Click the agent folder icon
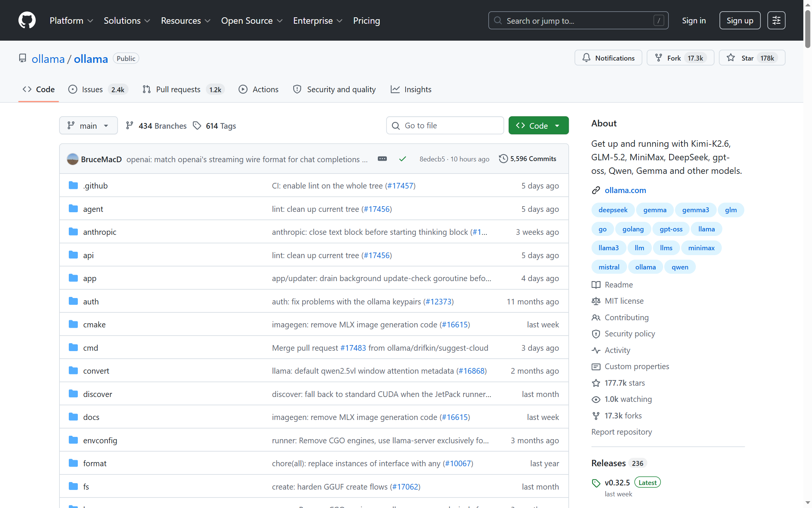This screenshot has height=508, width=812. pyautogui.click(x=73, y=209)
